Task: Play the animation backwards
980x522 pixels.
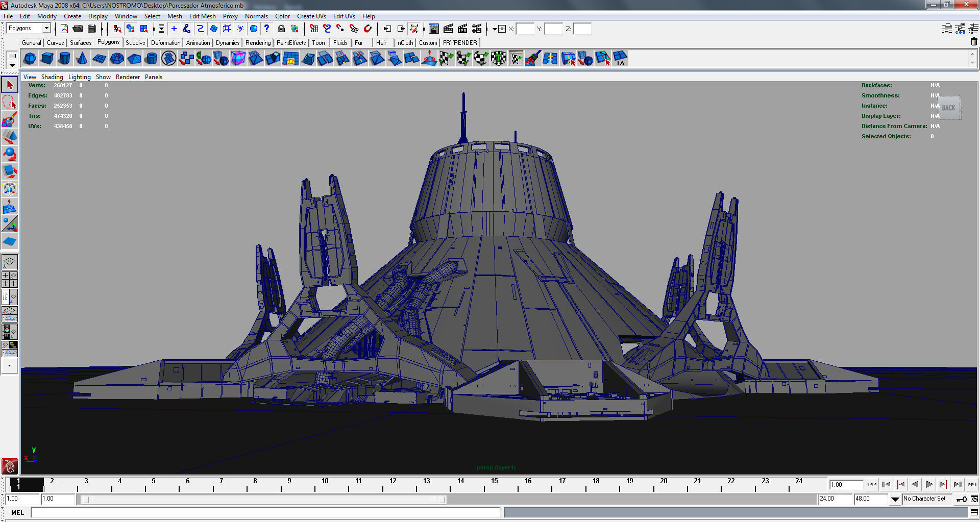Action: pos(915,484)
